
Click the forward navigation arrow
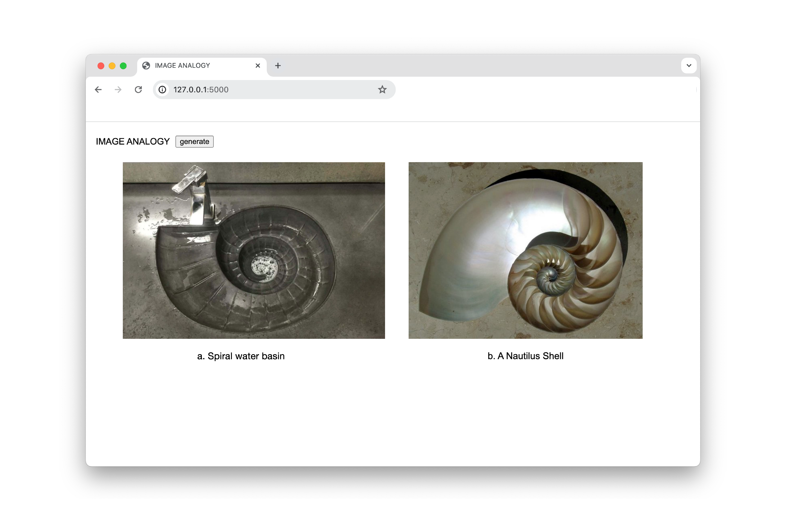(x=118, y=90)
